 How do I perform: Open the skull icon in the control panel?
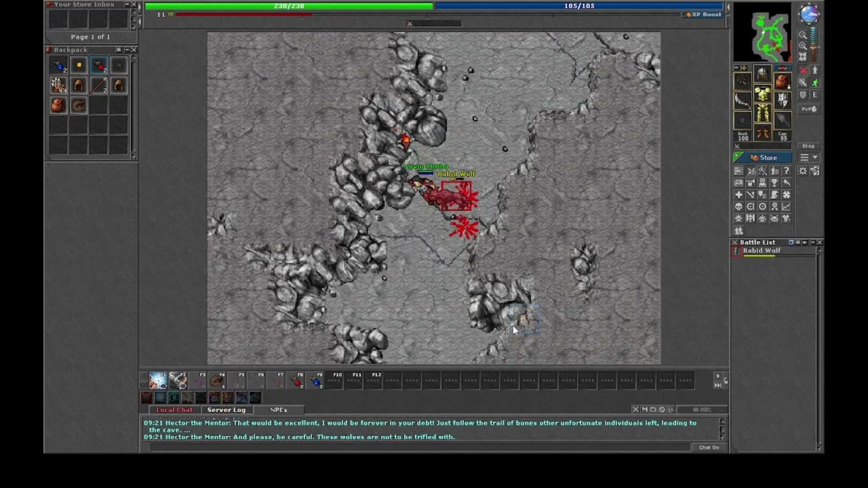pos(738,207)
